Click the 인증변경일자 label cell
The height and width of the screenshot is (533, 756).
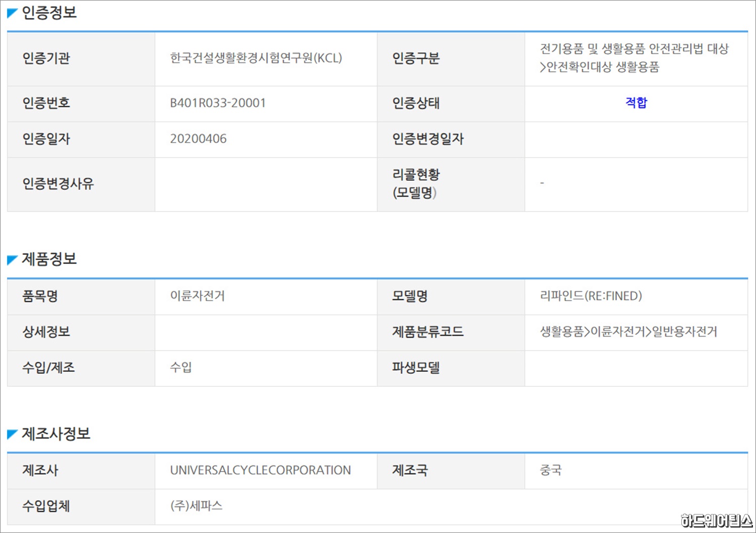[451, 140]
